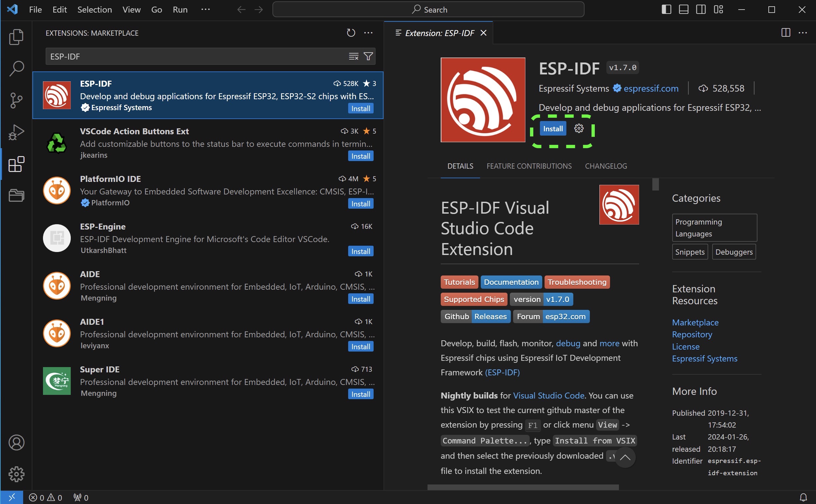This screenshot has height=504, width=816.
Task: Open editor More Actions ellipsis
Action: [803, 33]
